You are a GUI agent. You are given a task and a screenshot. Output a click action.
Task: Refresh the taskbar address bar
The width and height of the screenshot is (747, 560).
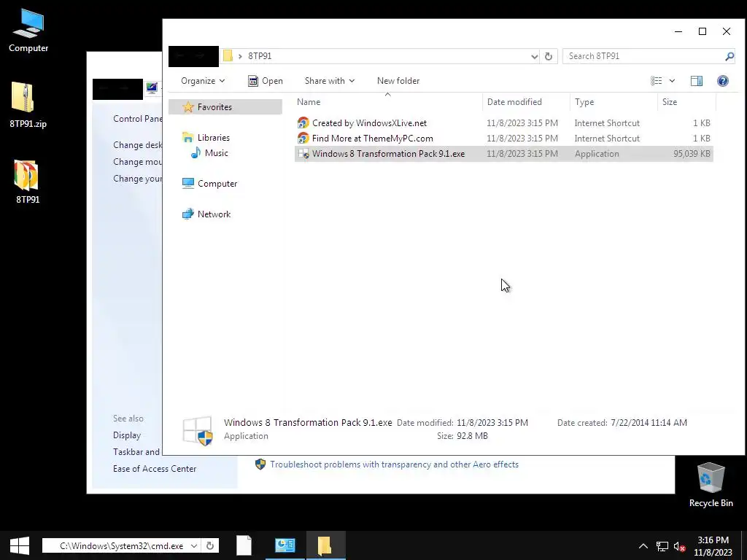click(x=210, y=545)
